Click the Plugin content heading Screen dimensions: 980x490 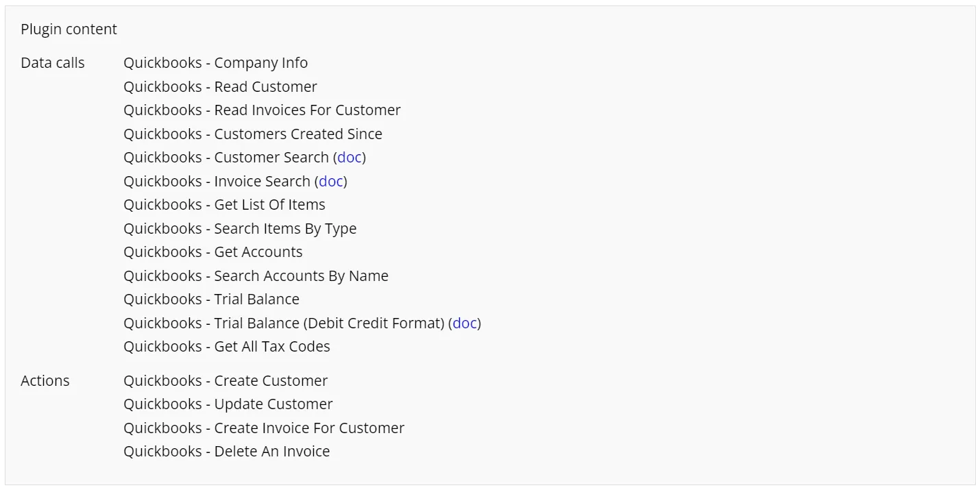pos(69,29)
